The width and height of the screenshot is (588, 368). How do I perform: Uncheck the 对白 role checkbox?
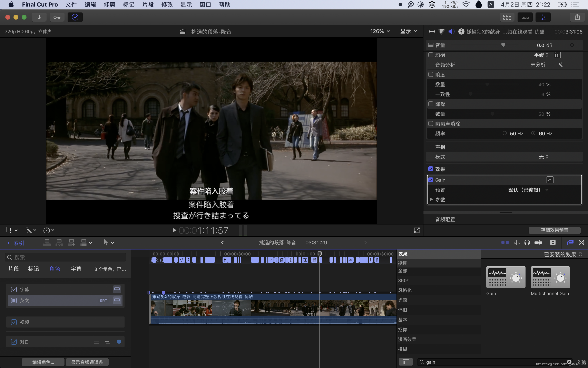[x=14, y=342]
